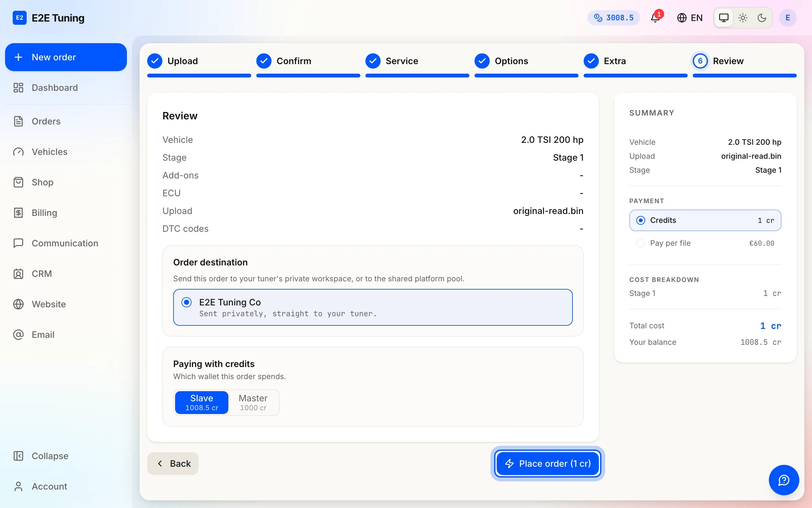Open user avatar E menu
Image resolution: width=812 pixels, height=508 pixels.
pos(788,18)
